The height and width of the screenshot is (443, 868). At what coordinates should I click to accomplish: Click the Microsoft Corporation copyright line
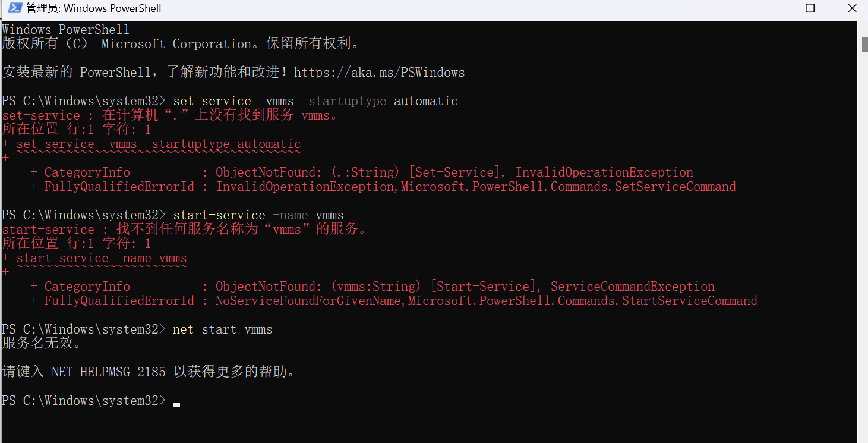tap(180, 44)
